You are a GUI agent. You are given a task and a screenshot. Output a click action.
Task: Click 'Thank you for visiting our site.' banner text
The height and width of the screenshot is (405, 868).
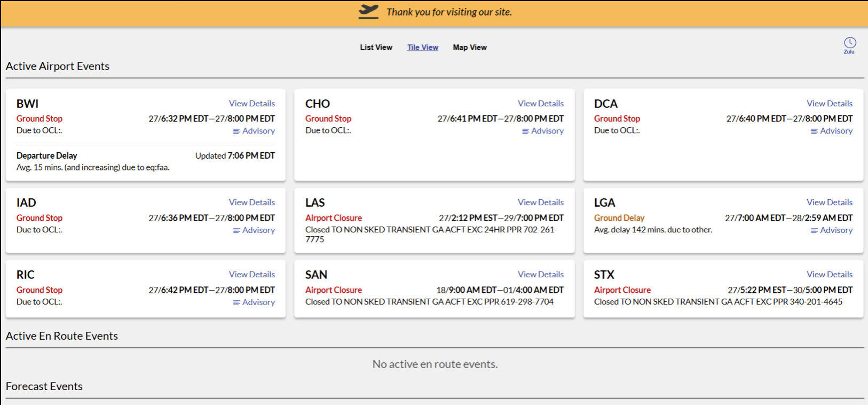[x=449, y=12]
